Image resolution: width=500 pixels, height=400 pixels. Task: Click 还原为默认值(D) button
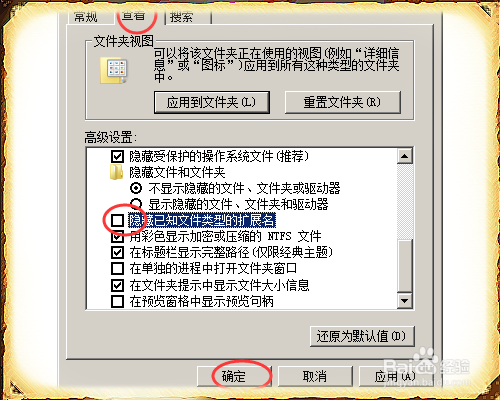point(362,336)
